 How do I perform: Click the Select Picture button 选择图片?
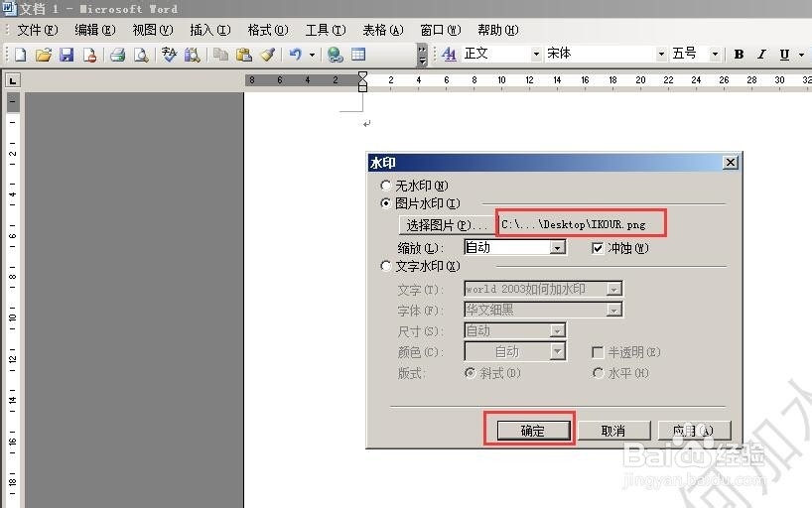(x=447, y=225)
